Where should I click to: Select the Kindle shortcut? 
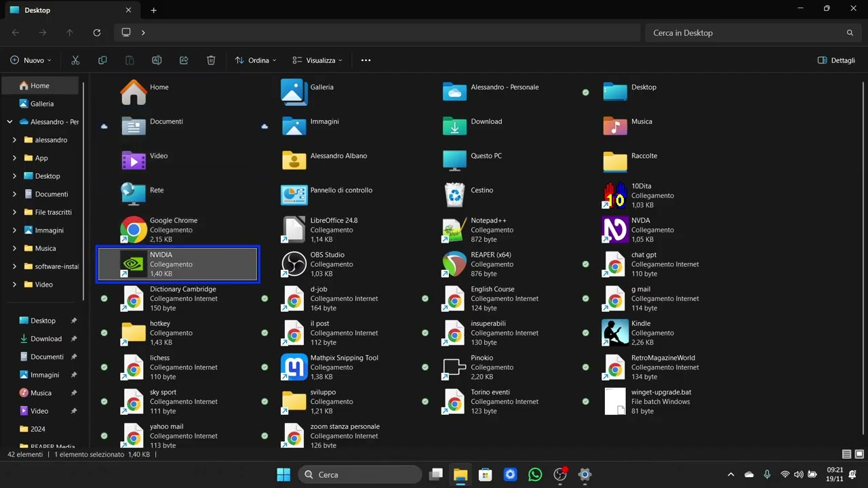click(x=660, y=333)
